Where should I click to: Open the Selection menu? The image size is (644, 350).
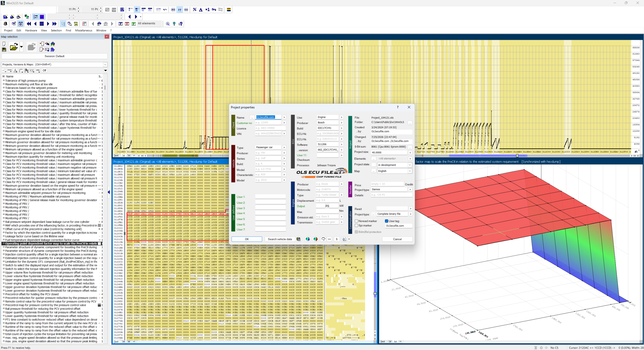click(x=56, y=30)
